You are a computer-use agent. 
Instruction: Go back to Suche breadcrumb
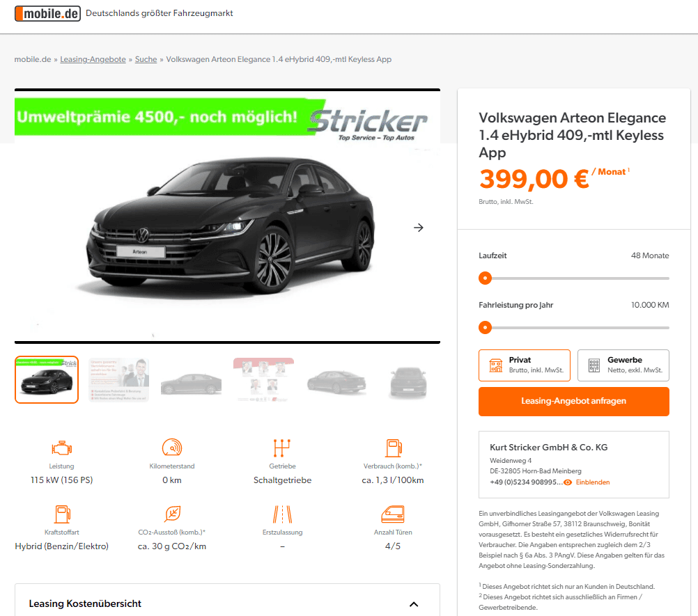pos(146,59)
